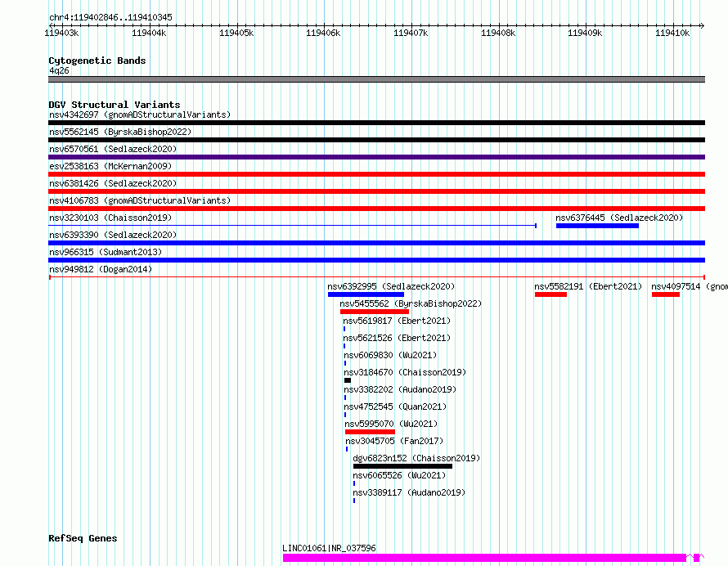Select nsv5582191 (Ebert2021) label
Image resolution: width=728 pixels, height=566 pixels.
click(588, 286)
